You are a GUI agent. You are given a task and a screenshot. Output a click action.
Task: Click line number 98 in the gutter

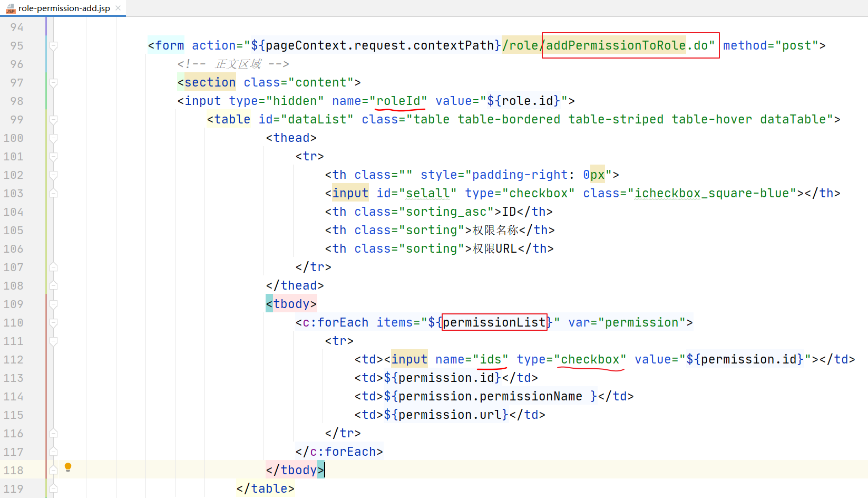pyautogui.click(x=17, y=101)
